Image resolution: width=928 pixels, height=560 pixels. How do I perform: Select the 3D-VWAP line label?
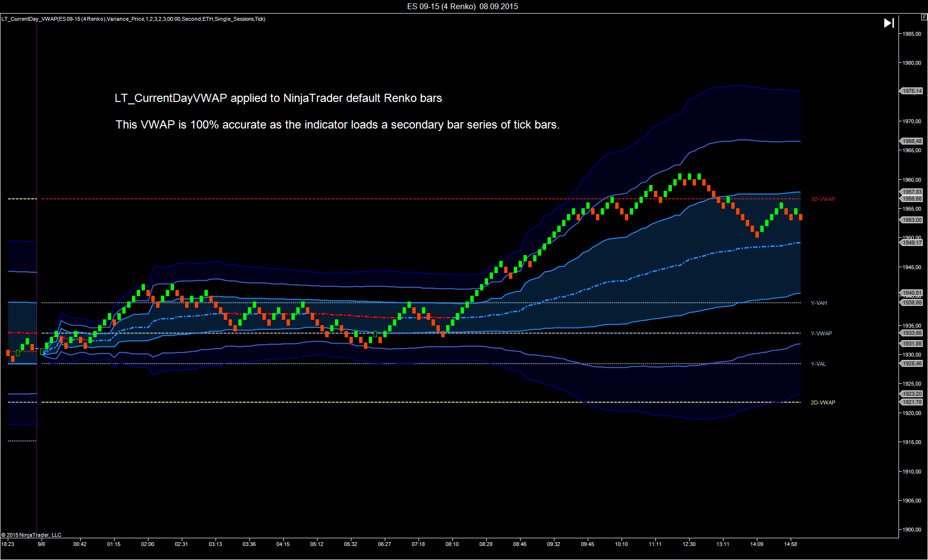pos(823,199)
